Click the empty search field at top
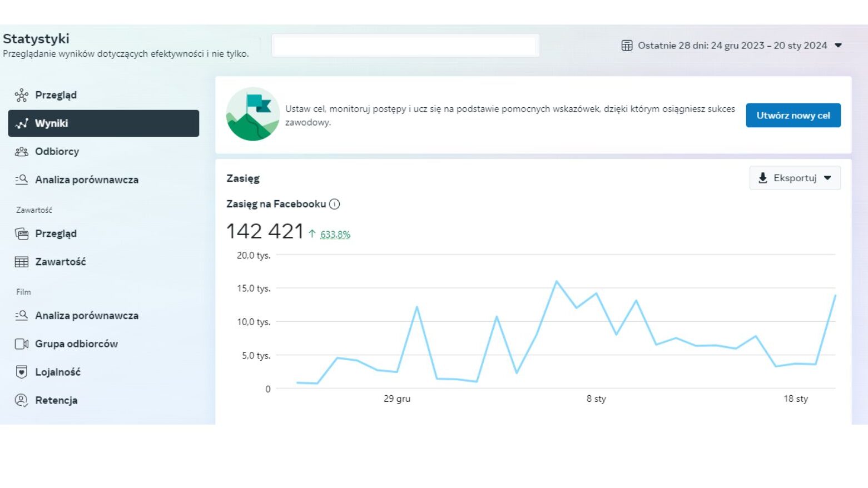This screenshot has width=868, height=488. [405, 46]
